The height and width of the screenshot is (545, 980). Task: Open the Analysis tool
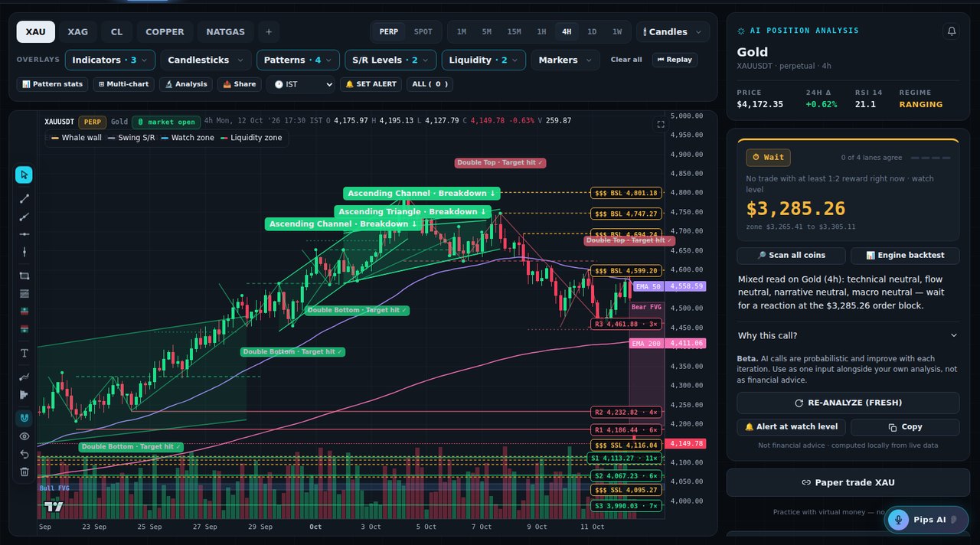(186, 84)
